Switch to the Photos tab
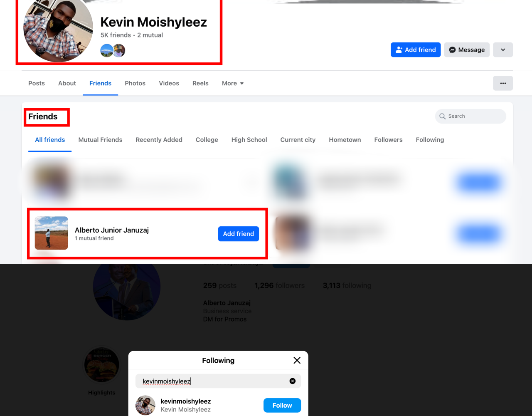This screenshot has width=532, height=416. [135, 83]
